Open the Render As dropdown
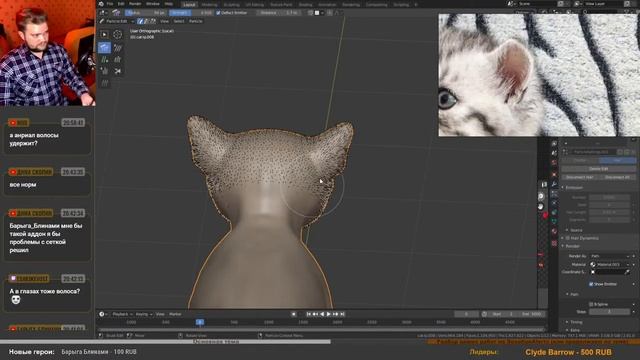This screenshot has width=640, height=360. coord(609,256)
